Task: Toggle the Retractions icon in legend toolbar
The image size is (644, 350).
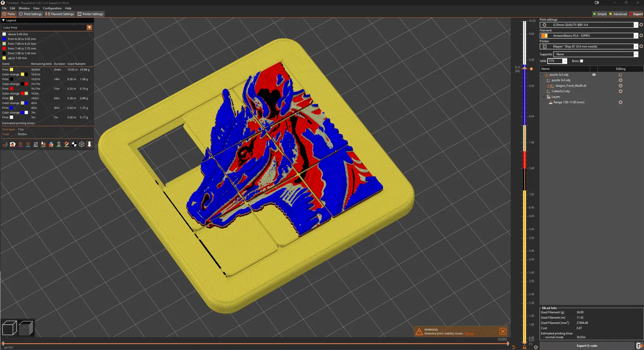Action: [x=21, y=144]
